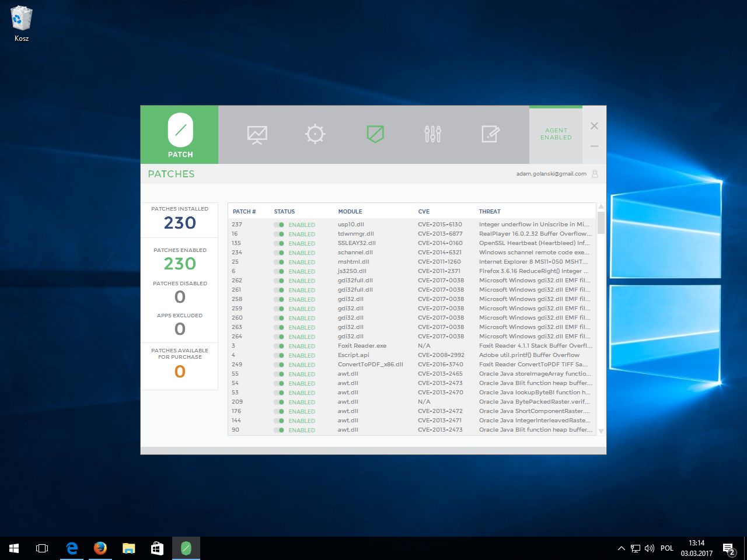This screenshot has height=560, width=747.
Task: Toggle patch 234 schannel.dll switch
Action: click(x=279, y=253)
